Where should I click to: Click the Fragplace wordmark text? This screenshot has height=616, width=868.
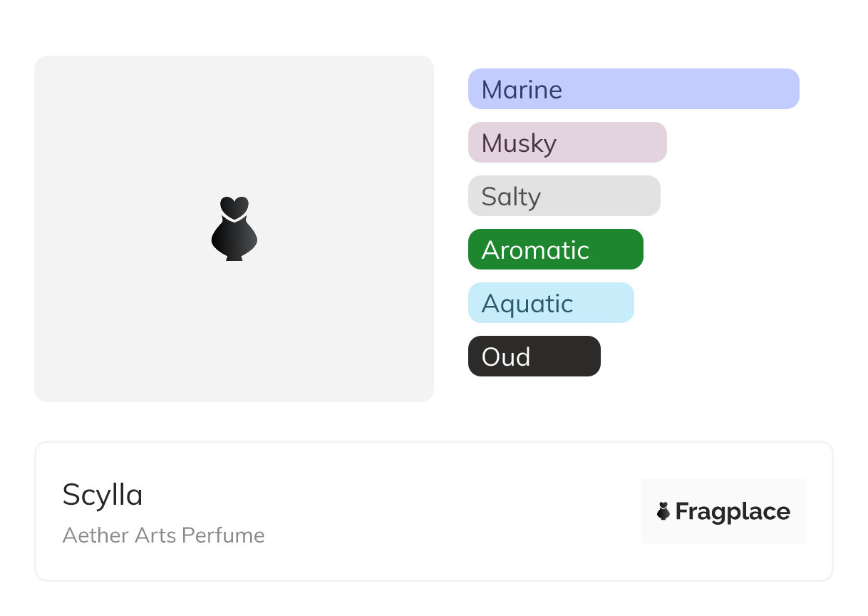(733, 512)
